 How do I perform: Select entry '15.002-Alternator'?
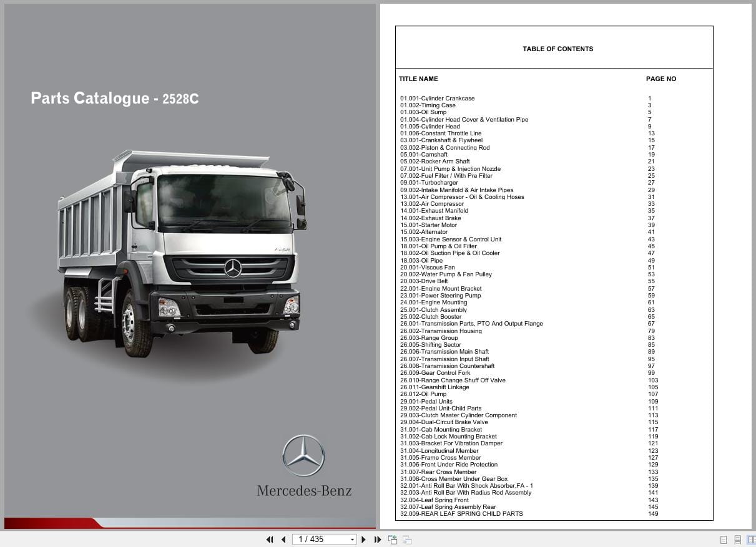pyautogui.click(x=424, y=232)
